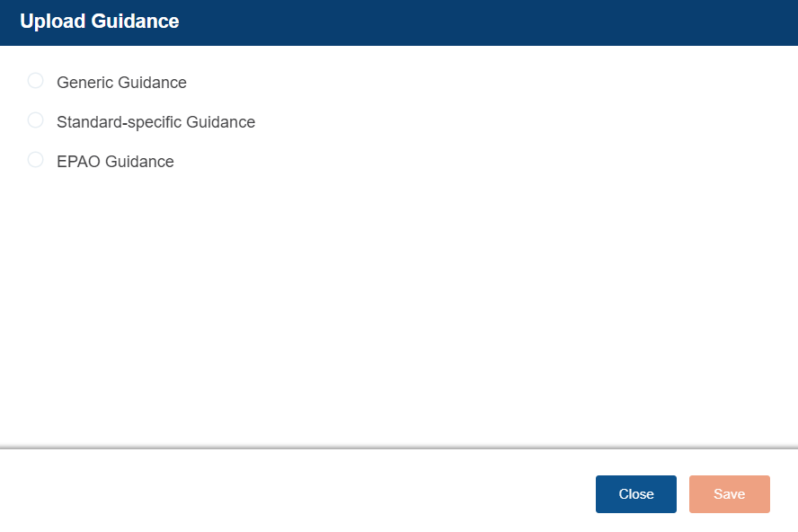Click the "Generic Guidance" label text
Screen dimensions: 798x532
tap(121, 83)
